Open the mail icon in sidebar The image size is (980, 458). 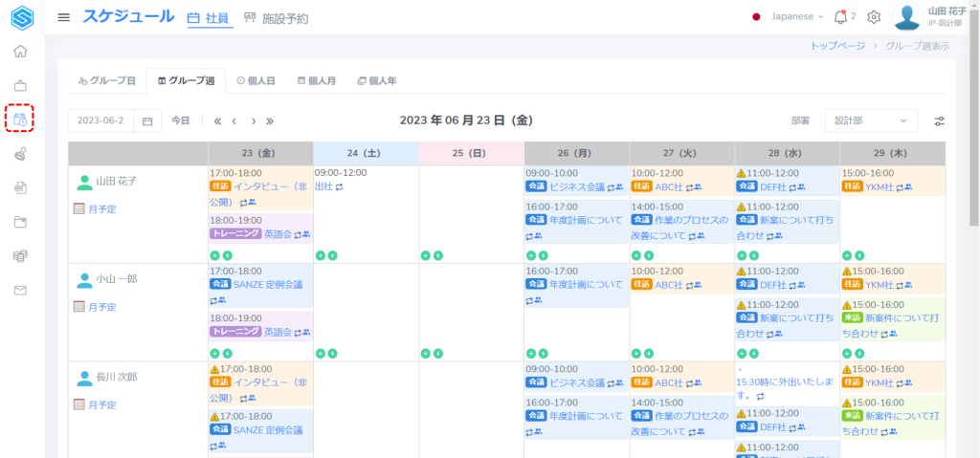point(20,290)
